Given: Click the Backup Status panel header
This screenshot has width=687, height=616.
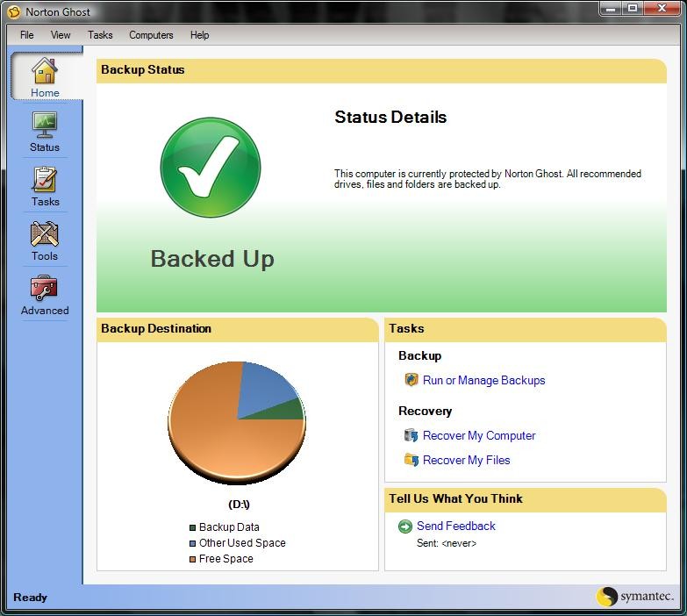Looking at the screenshot, I should [x=381, y=70].
